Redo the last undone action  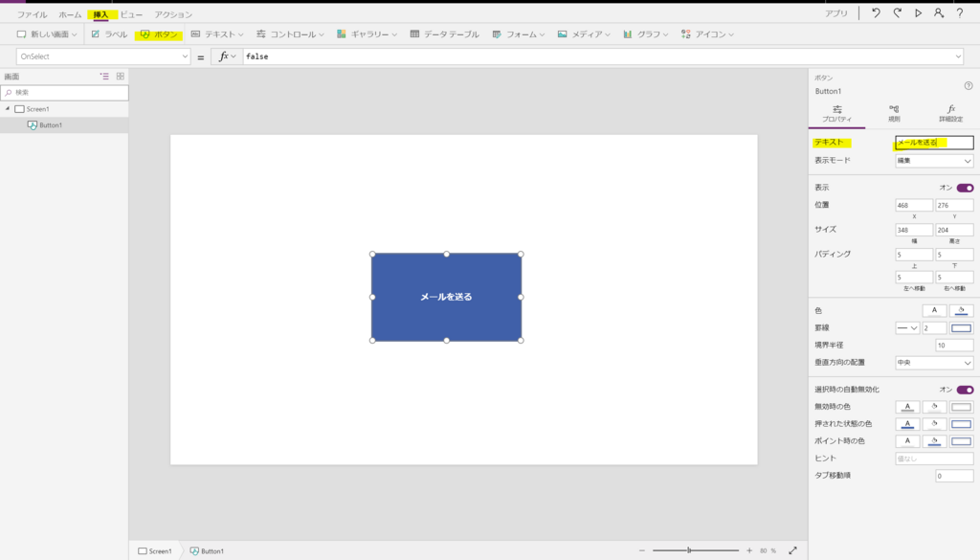coord(897,13)
